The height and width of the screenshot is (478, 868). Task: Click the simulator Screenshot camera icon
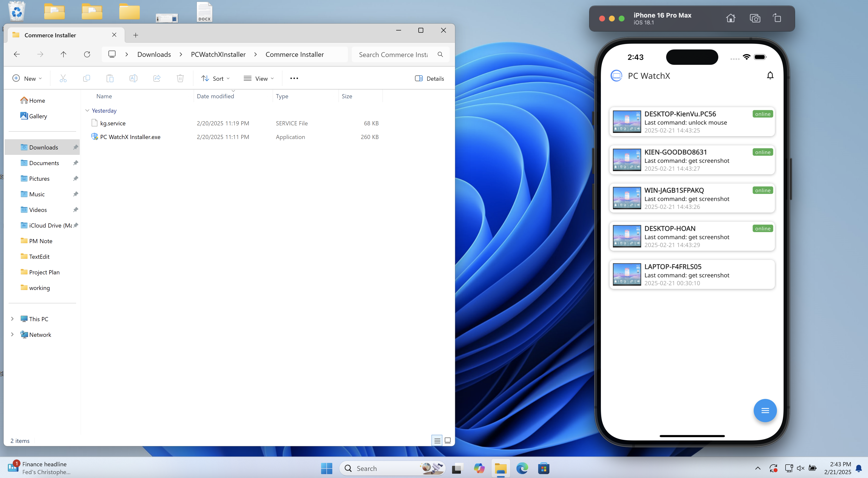click(x=755, y=18)
